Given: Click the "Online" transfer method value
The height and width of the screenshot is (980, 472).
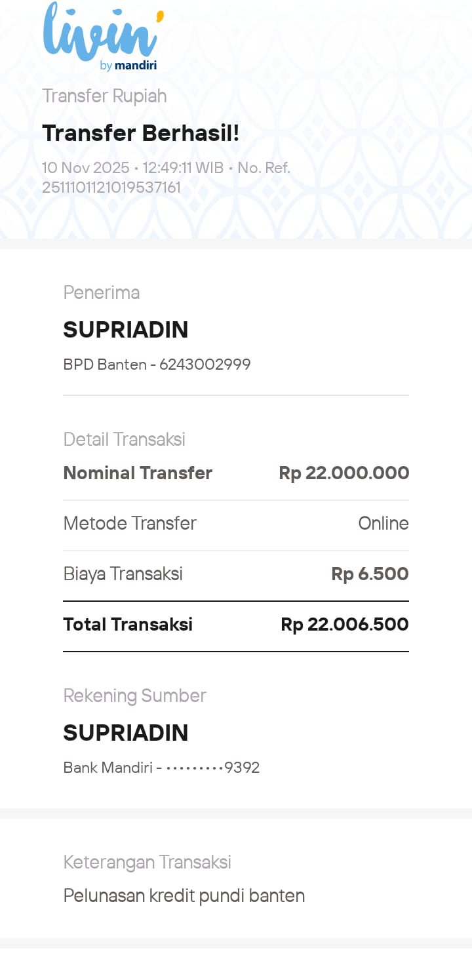Looking at the screenshot, I should pyautogui.click(x=383, y=523).
